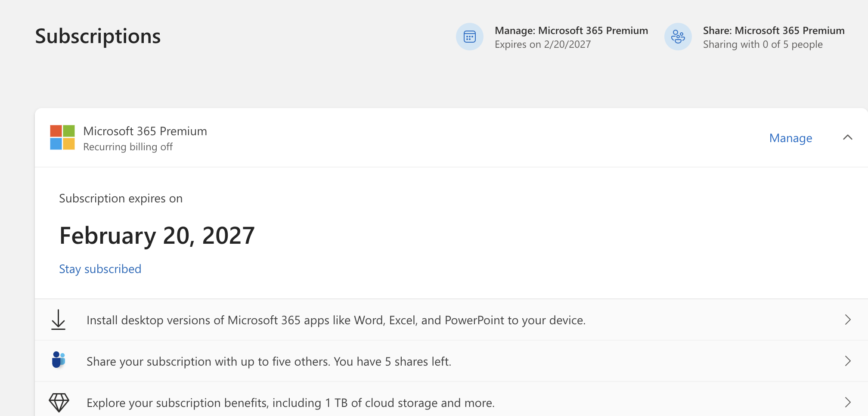Open Share: Microsoft 365 Premium shortcut
The width and height of the screenshot is (868, 416).
point(773,31)
